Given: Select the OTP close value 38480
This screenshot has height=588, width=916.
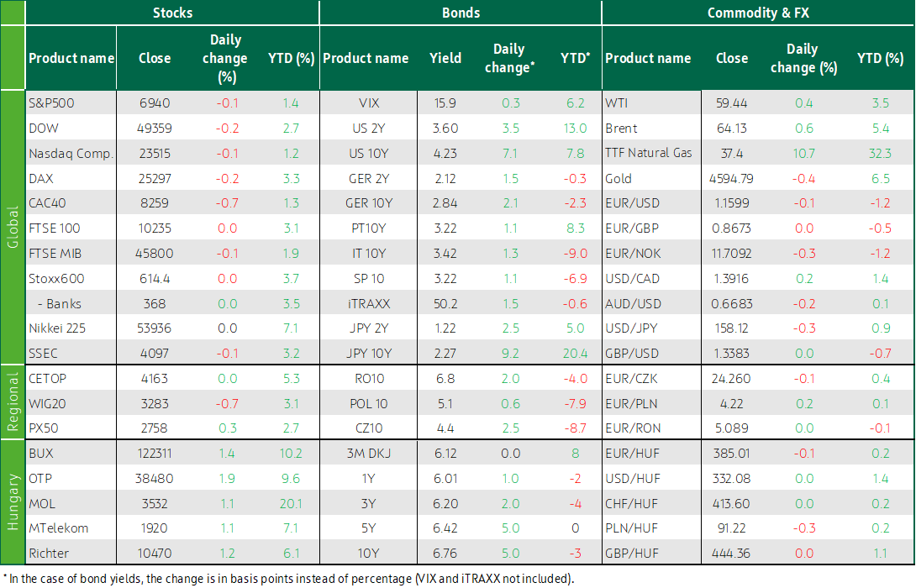Looking at the screenshot, I should click(155, 479).
